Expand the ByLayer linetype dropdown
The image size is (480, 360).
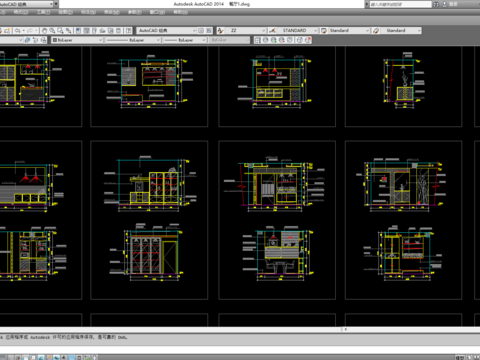coord(133,40)
